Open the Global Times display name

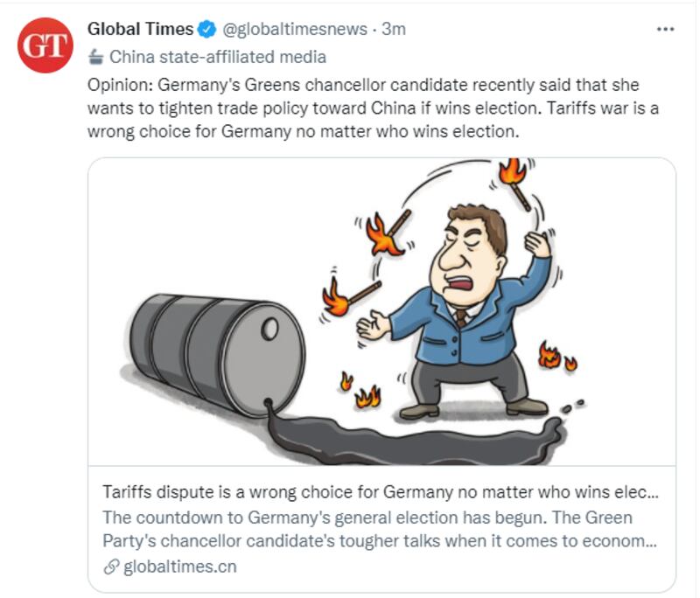140,29
